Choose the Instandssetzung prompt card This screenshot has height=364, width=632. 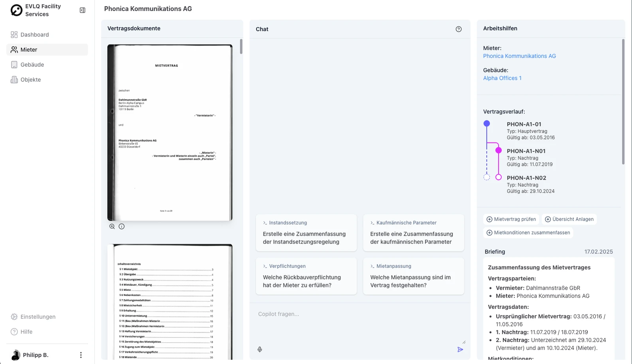point(306,233)
